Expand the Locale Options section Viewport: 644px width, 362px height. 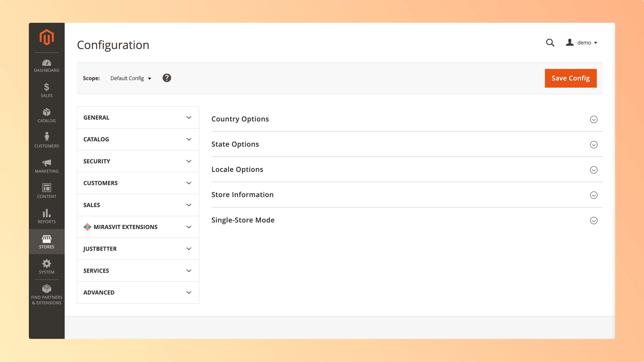(x=593, y=170)
